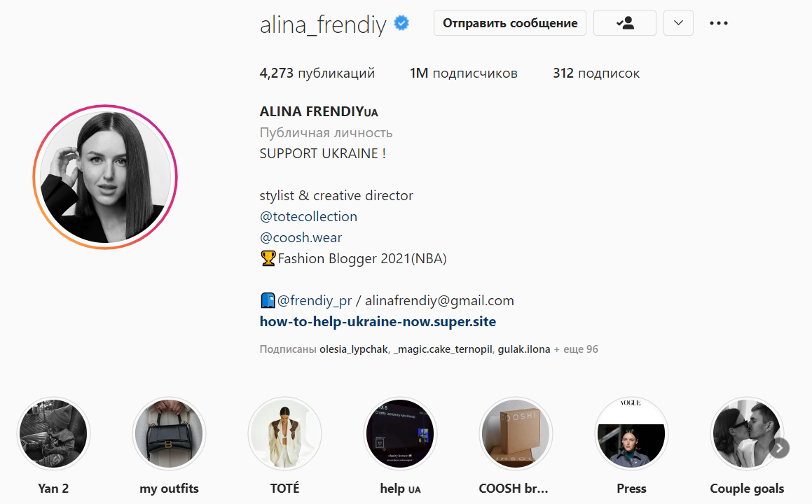Open the Yan 2 story highlight

[53, 433]
